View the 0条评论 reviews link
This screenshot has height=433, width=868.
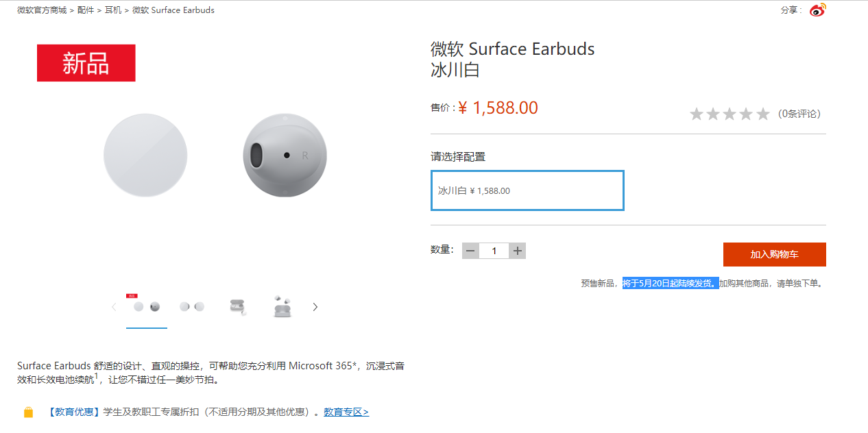pyautogui.click(x=799, y=114)
